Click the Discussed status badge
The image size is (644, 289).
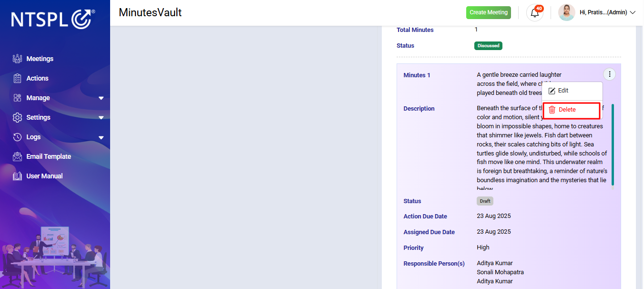488,46
